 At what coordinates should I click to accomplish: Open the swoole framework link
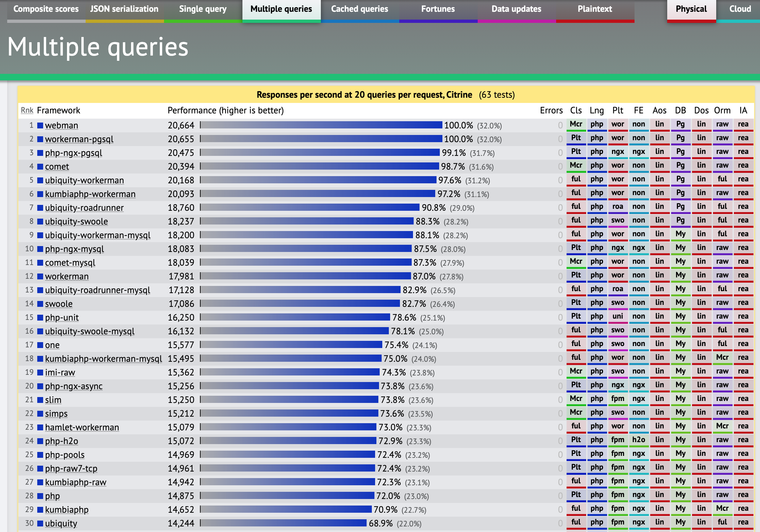[x=58, y=304]
